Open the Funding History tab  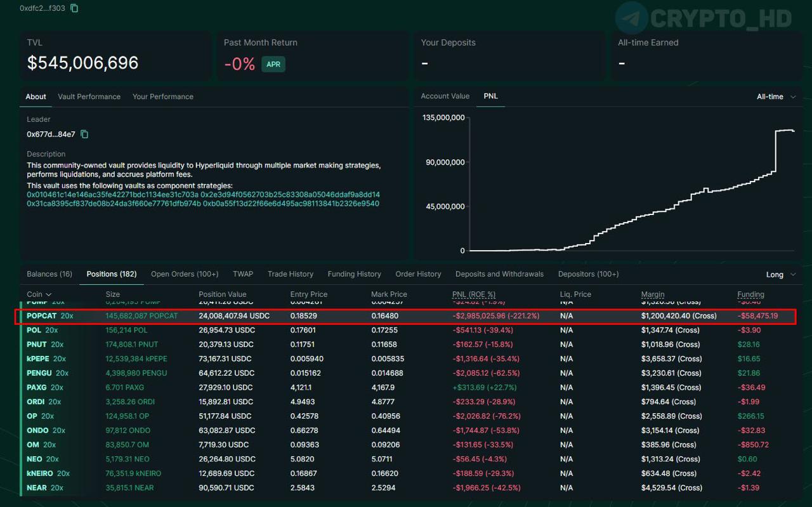[354, 274]
